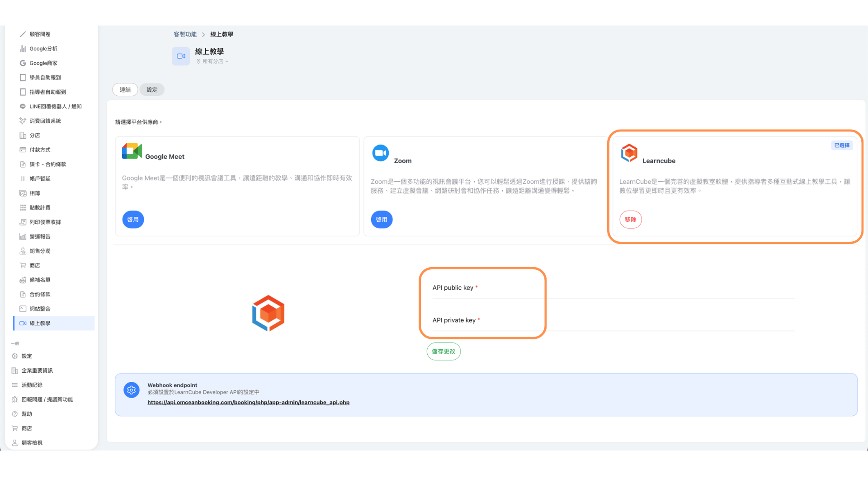Enable Zoom with 啟用 button

(x=382, y=220)
